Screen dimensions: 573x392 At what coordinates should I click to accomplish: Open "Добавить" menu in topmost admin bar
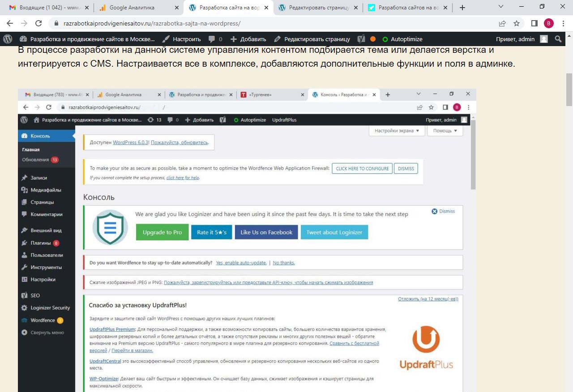point(248,39)
